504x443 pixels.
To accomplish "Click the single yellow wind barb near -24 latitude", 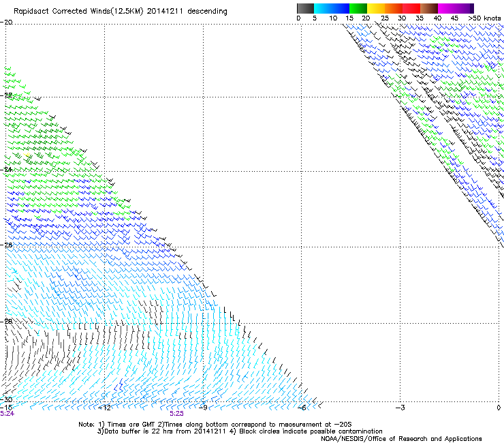I will click(x=27, y=155).
